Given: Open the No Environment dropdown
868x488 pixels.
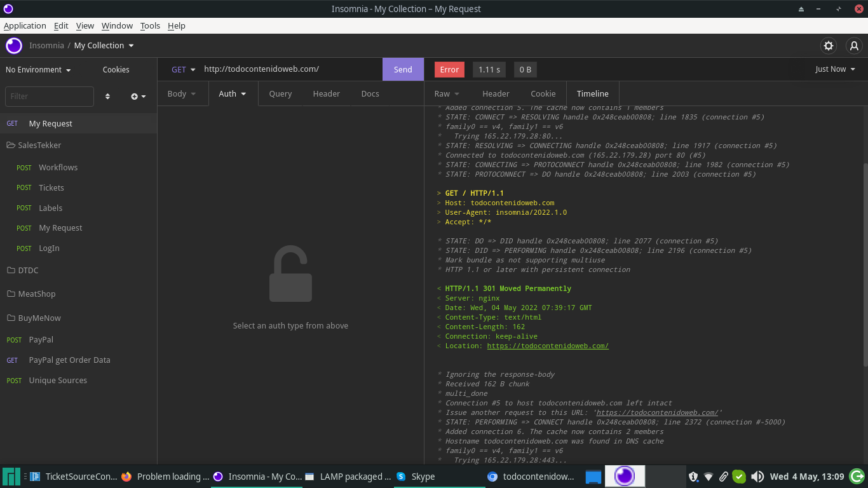Looking at the screenshot, I should pos(38,70).
